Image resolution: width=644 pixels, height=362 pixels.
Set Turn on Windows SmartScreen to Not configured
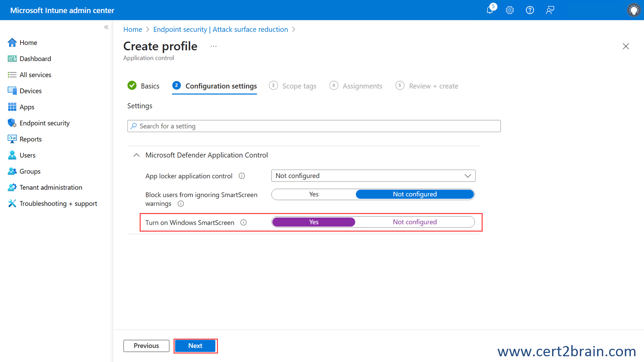click(415, 222)
